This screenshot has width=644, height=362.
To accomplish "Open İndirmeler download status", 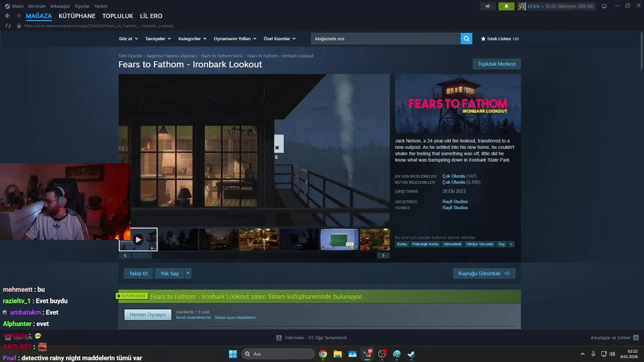I will pos(312,338).
